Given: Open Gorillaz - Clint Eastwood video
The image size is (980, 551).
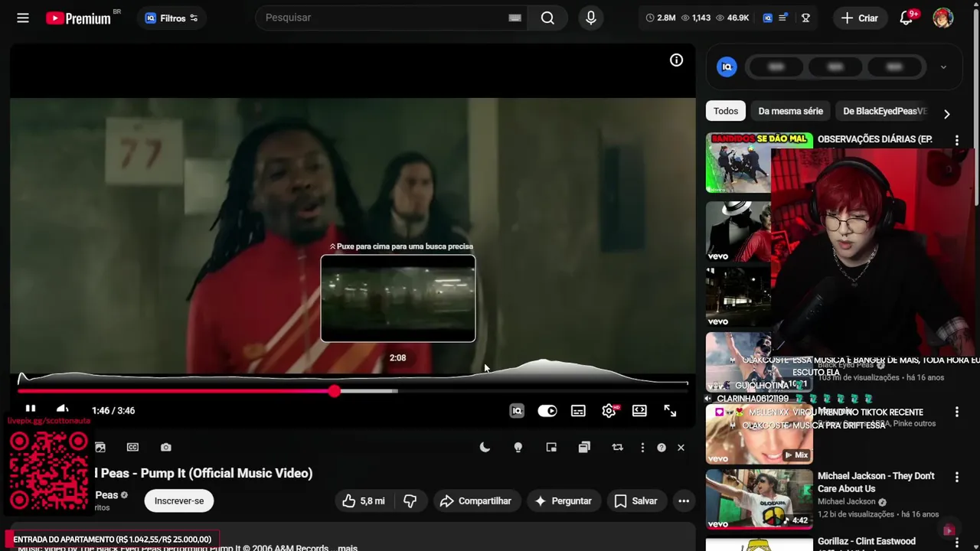Looking at the screenshot, I should click(867, 541).
